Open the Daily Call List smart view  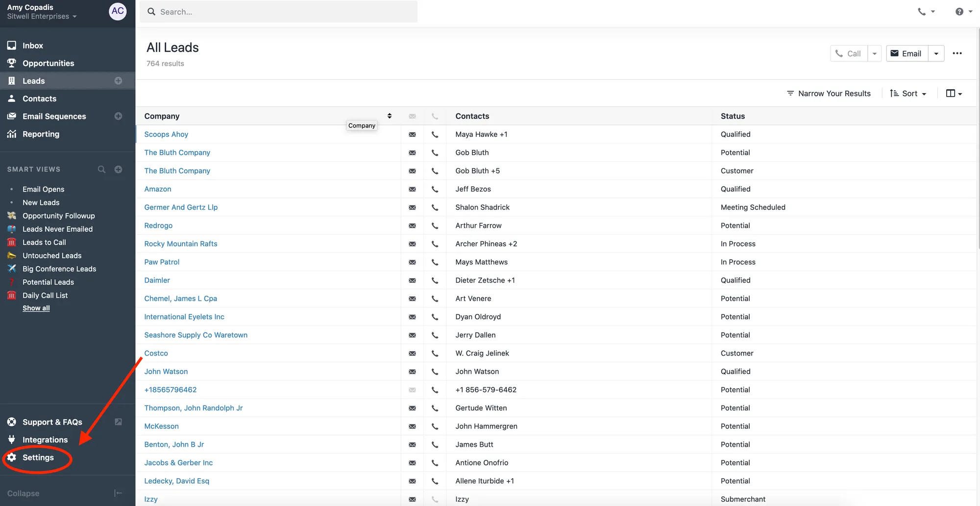tap(45, 295)
